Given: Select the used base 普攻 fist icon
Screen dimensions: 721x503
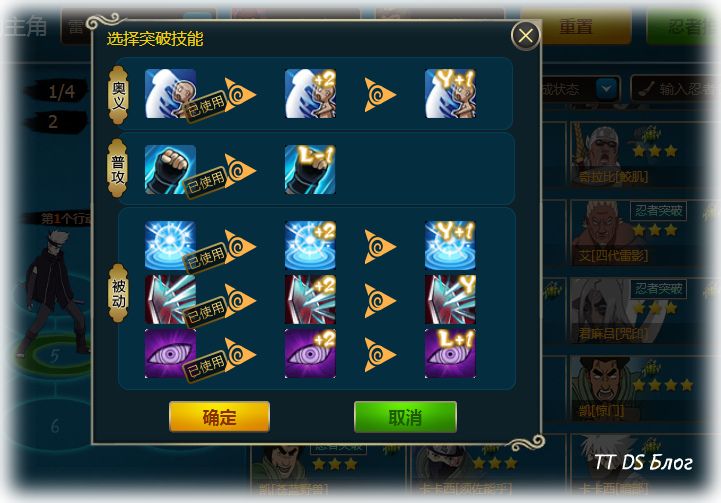Looking at the screenshot, I should click(170, 170).
